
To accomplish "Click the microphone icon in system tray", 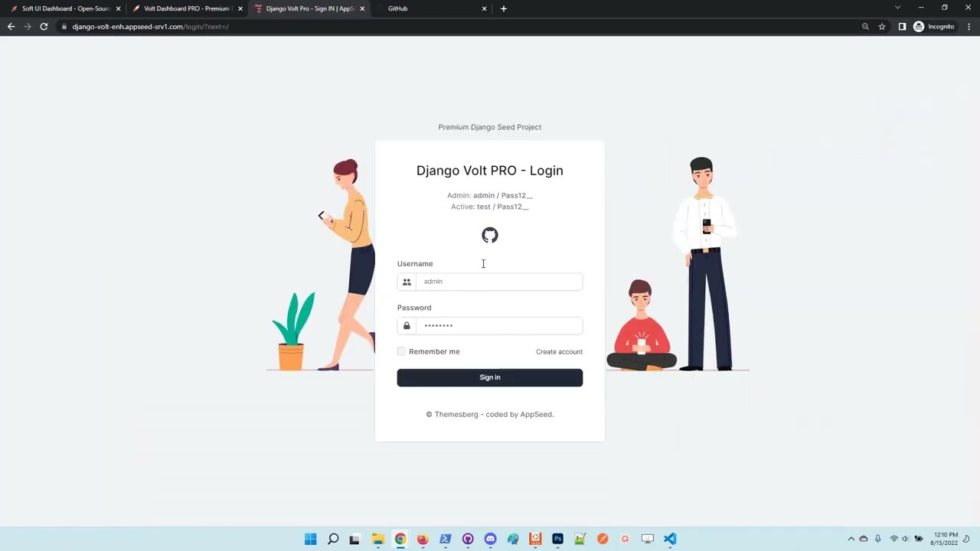I will (x=878, y=539).
